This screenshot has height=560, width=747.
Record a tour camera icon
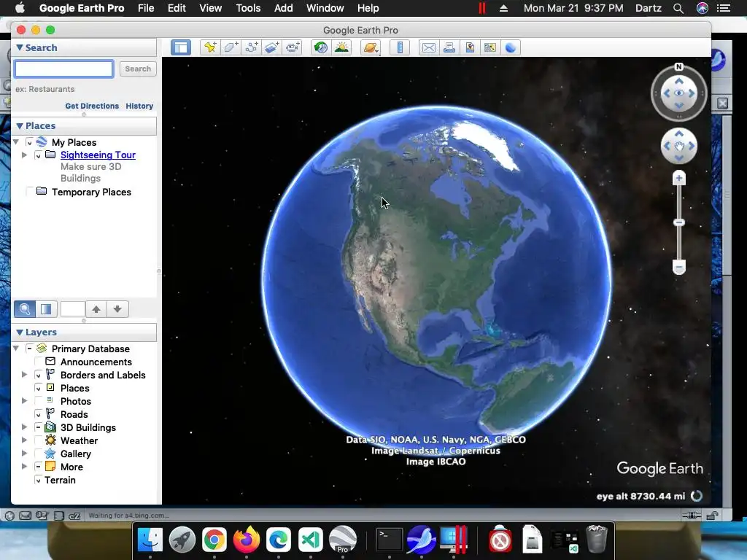click(x=293, y=47)
